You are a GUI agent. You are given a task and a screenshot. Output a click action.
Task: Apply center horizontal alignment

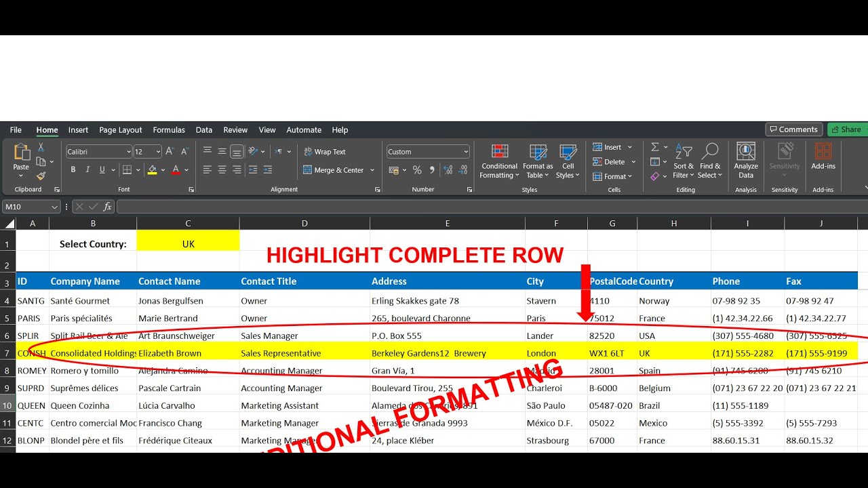point(222,170)
